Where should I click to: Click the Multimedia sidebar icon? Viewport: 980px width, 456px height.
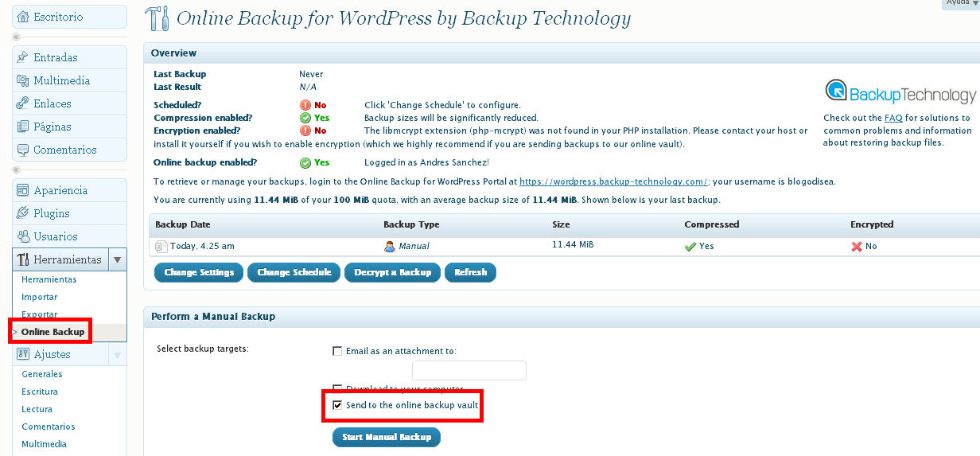pyautogui.click(x=23, y=80)
